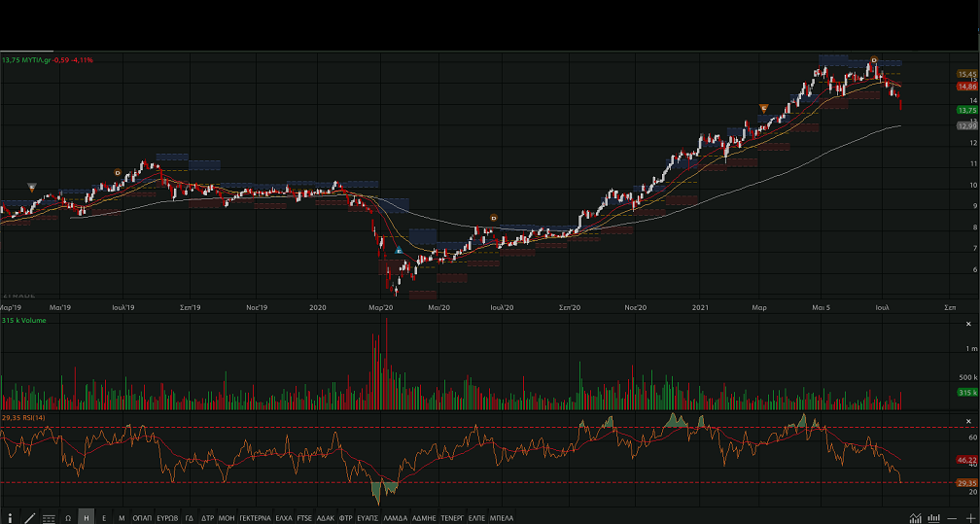
Task: Zoom in with the plus icon
Action: click(969, 517)
